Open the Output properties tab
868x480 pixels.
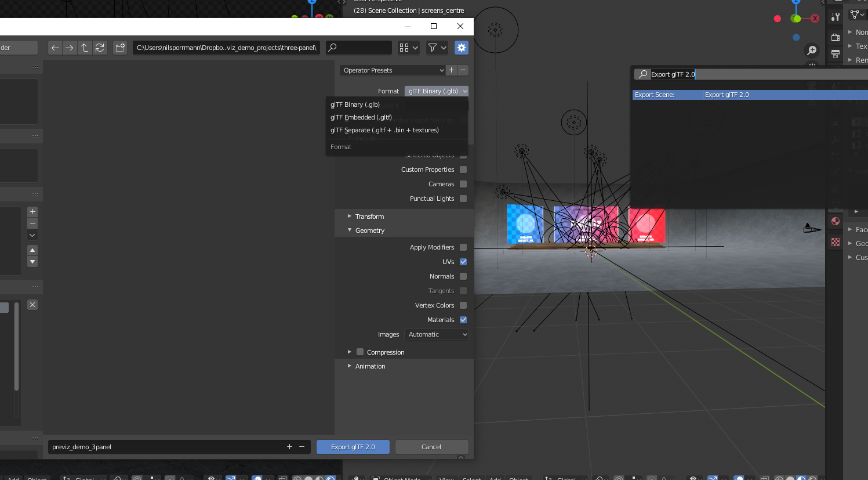pyautogui.click(x=836, y=54)
